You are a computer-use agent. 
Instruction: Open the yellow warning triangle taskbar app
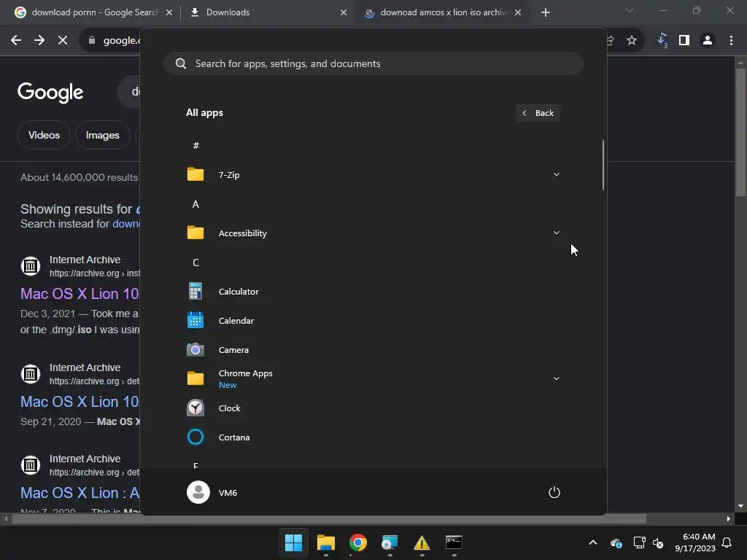tap(422, 542)
